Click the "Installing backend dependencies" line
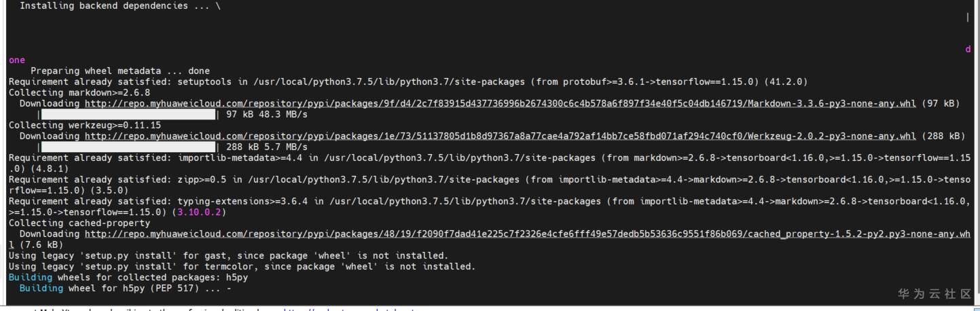 [115, 6]
